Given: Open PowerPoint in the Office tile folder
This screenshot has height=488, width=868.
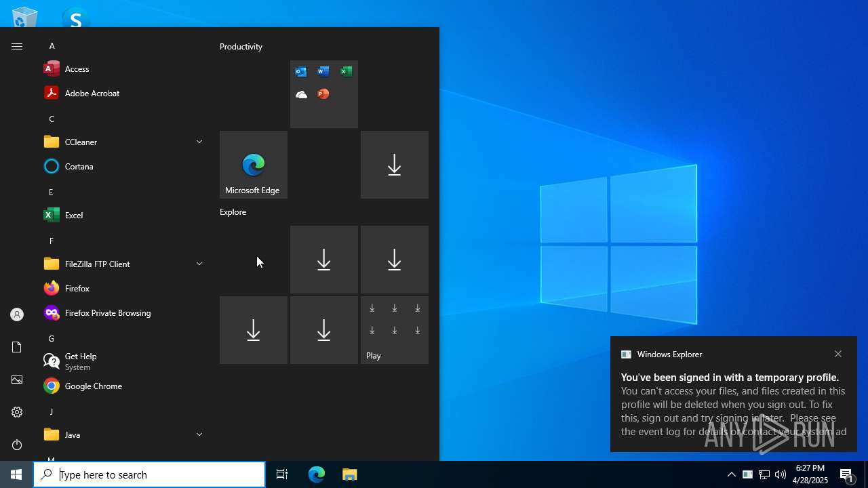Looking at the screenshot, I should (323, 94).
